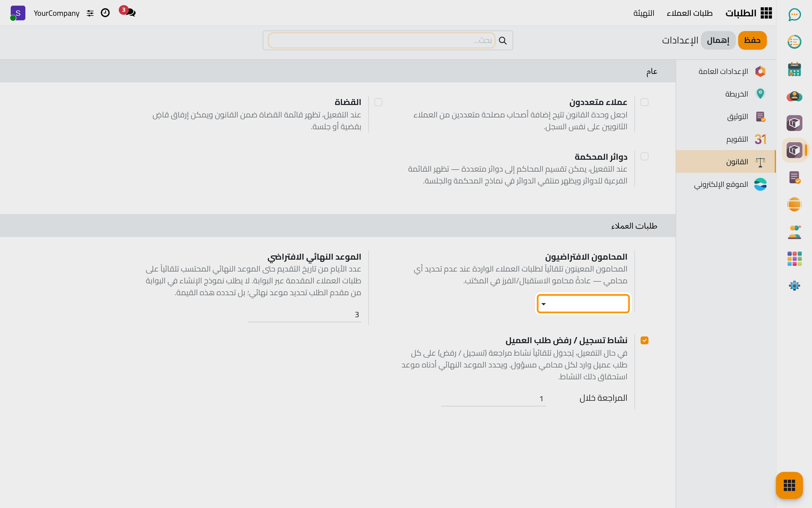The image size is (812, 508).
Task: Click YourCompany company name
Action: (x=57, y=13)
